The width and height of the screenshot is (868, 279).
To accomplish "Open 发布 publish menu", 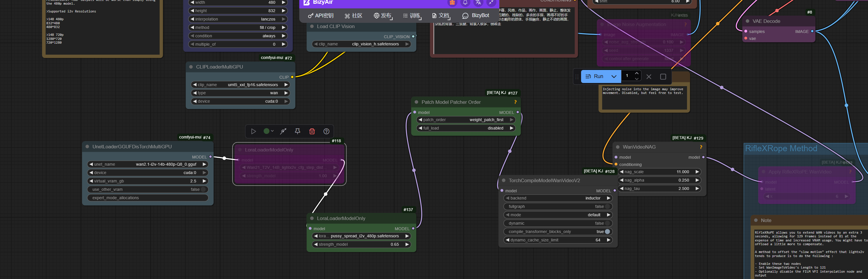I will pyautogui.click(x=383, y=16).
